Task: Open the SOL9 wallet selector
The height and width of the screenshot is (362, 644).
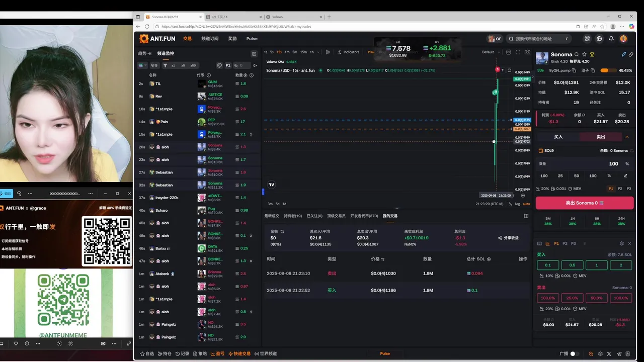Action: (x=546, y=150)
